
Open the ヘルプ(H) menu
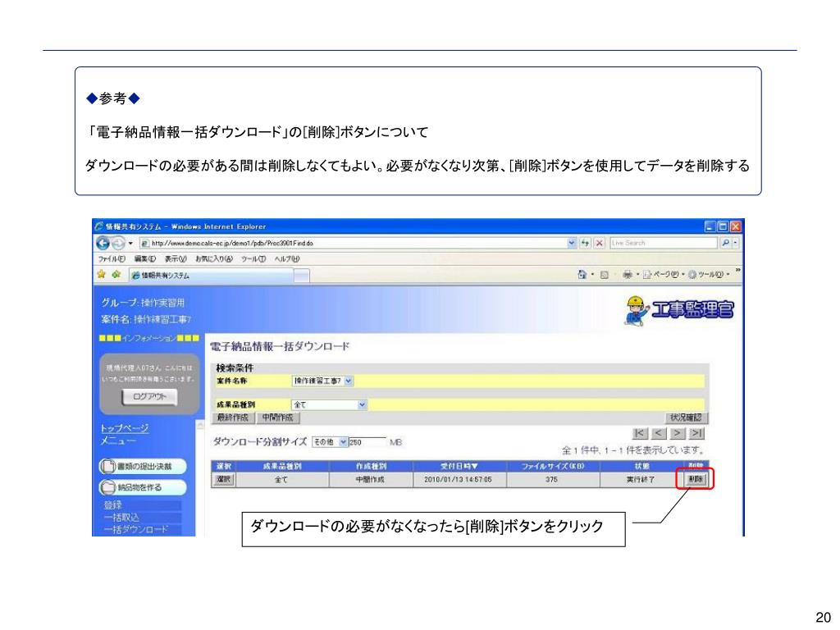[x=286, y=258]
